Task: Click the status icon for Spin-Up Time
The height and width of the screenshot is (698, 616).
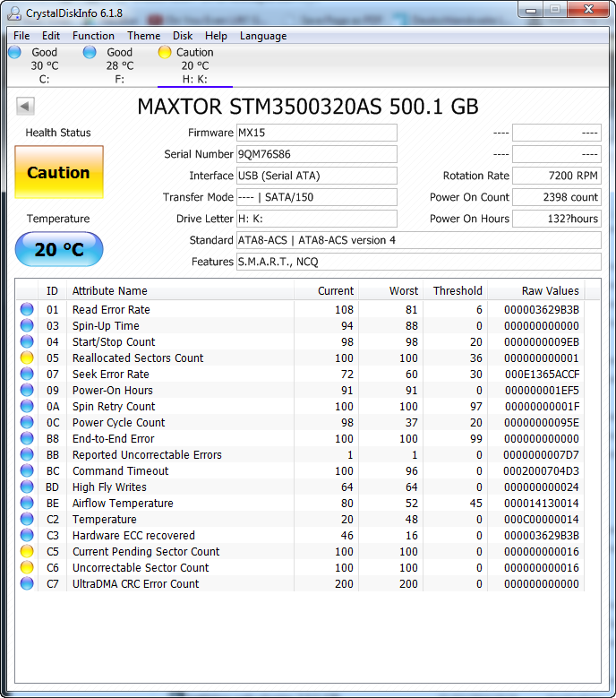Action: click(27, 325)
